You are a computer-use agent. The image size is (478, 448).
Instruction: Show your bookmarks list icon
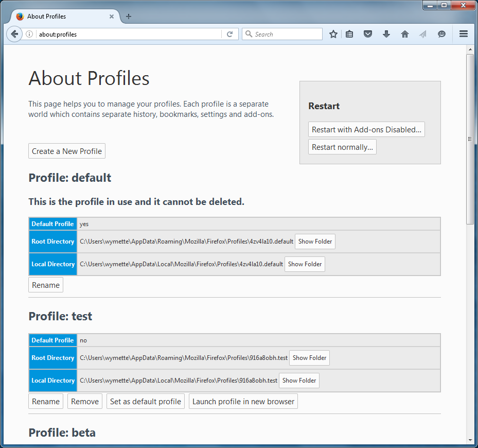pyautogui.click(x=349, y=34)
